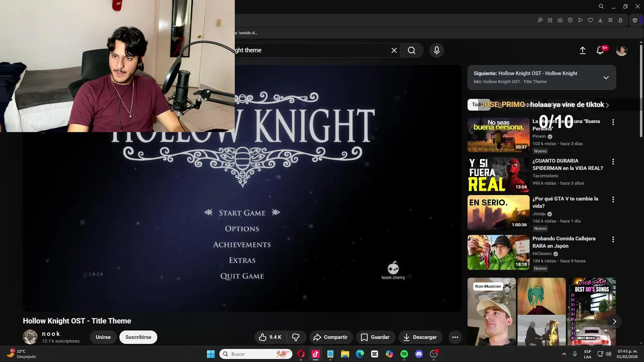Open 'Probando Comida Callejera RARA' title
Viewport: 644px width, 362px height.
click(564, 242)
